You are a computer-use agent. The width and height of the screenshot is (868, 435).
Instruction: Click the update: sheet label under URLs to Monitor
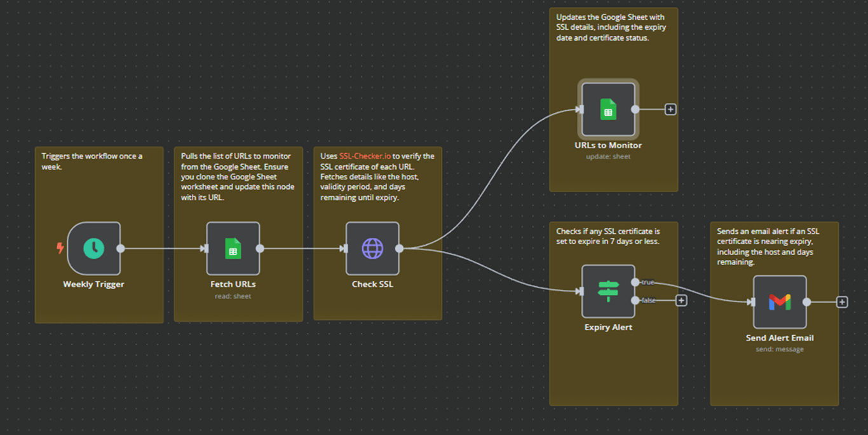(x=607, y=156)
